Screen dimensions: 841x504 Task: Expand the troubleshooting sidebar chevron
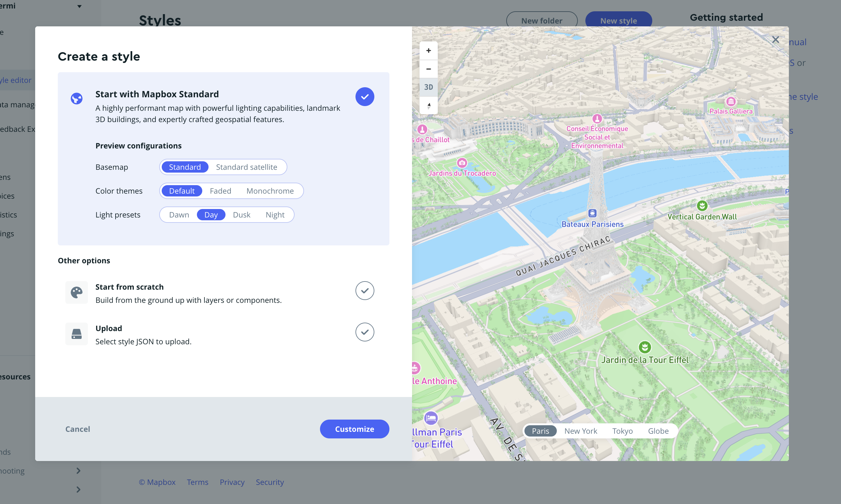79,471
